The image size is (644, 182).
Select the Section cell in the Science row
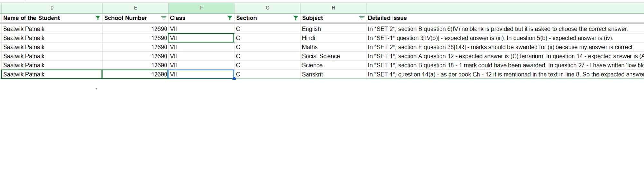(267, 65)
